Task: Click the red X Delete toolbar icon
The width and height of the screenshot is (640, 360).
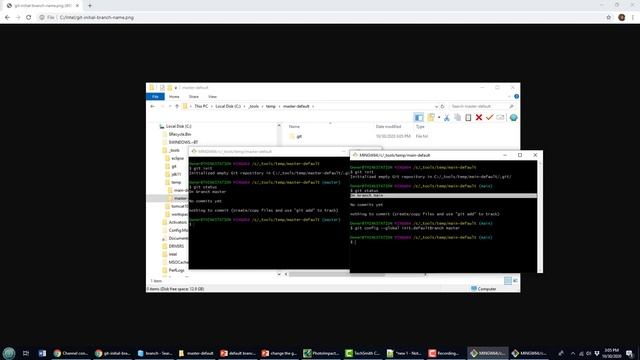Action: (479, 118)
